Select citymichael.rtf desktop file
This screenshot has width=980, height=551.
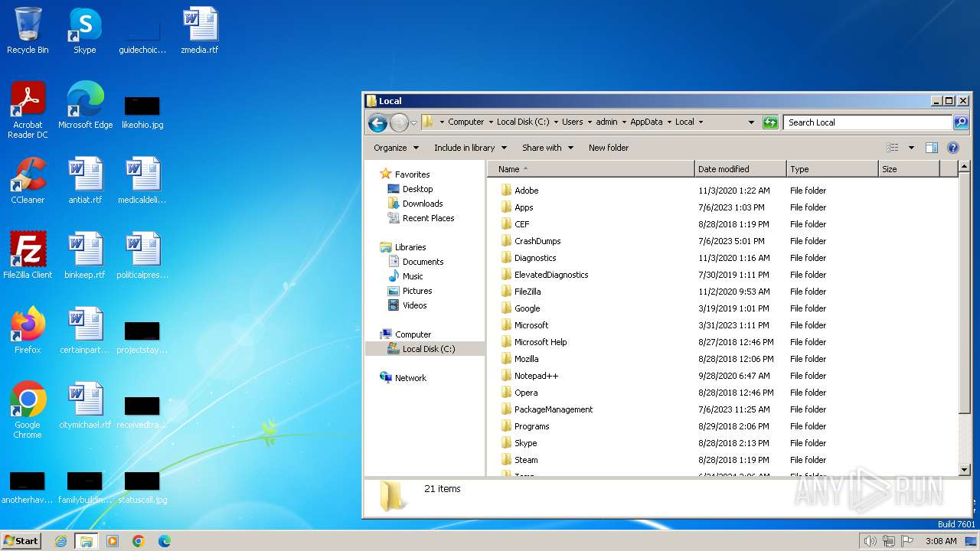pyautogui.click(x=85, y=406)
